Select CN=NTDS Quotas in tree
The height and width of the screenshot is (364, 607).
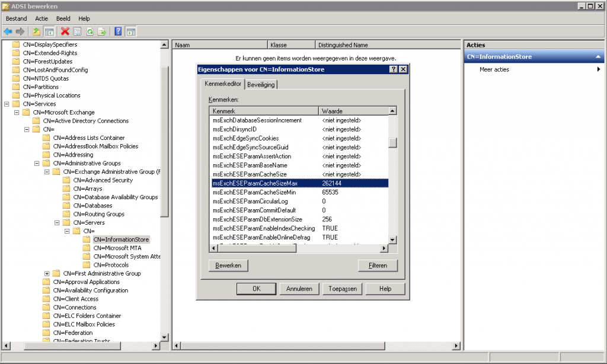(46, 79)
